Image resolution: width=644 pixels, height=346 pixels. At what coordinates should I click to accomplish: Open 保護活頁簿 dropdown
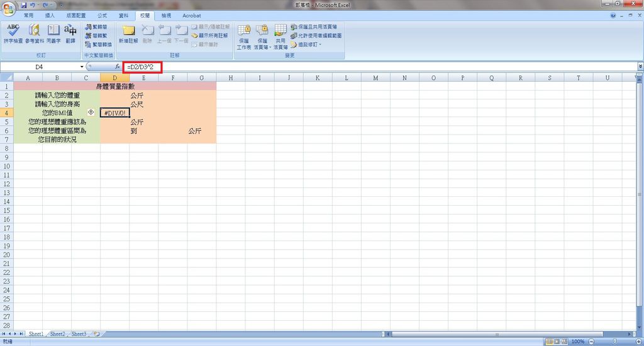(x=262, y=37)
